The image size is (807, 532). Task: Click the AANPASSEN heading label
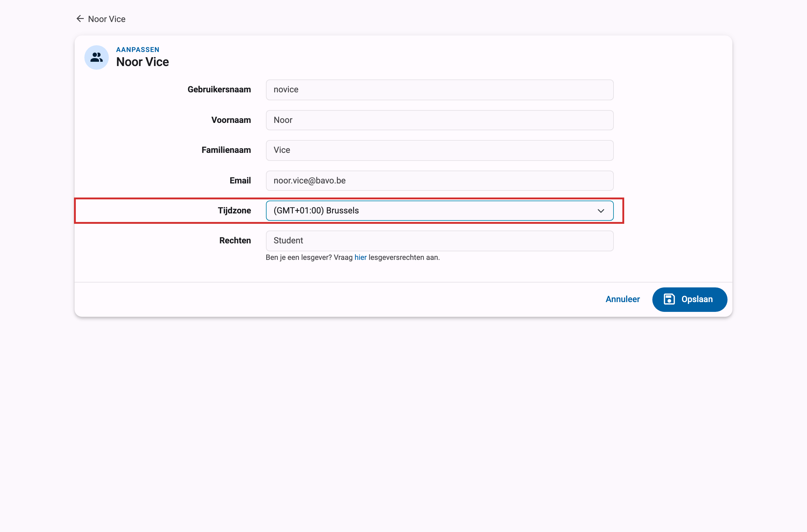pyautogui.click(x=138, y=50)
